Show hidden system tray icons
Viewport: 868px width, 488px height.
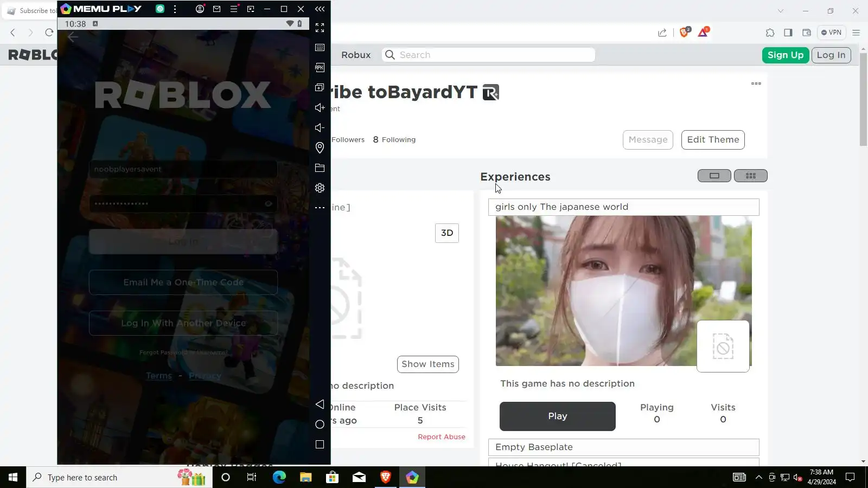coord(759,477)
